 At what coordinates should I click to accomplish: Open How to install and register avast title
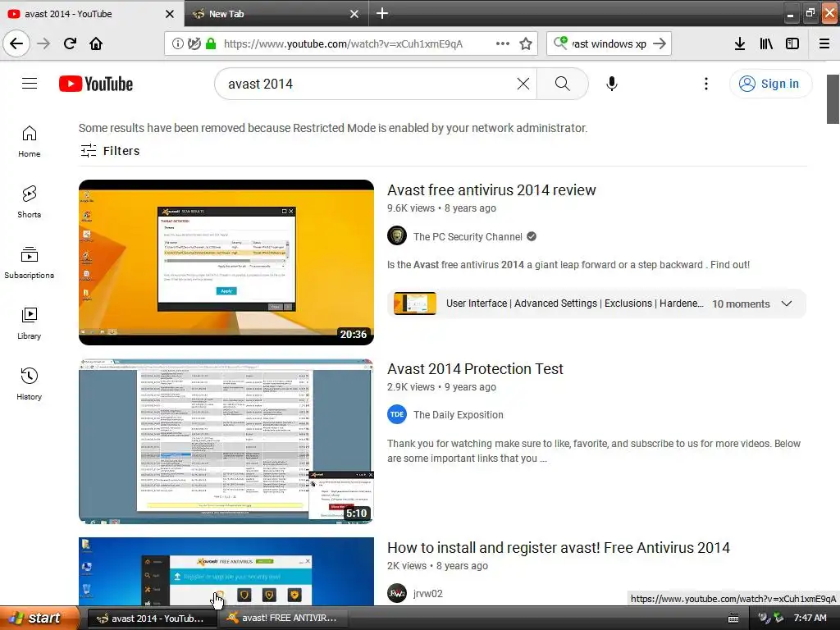(x=558, y=548)
